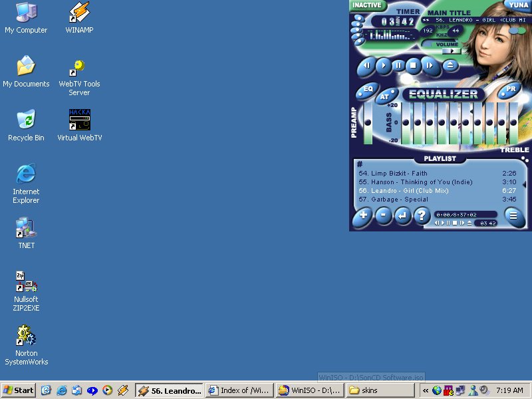This screenshot has height=399, width=532.
Task: Skip to the next track
Action: [x=430, y=65]
